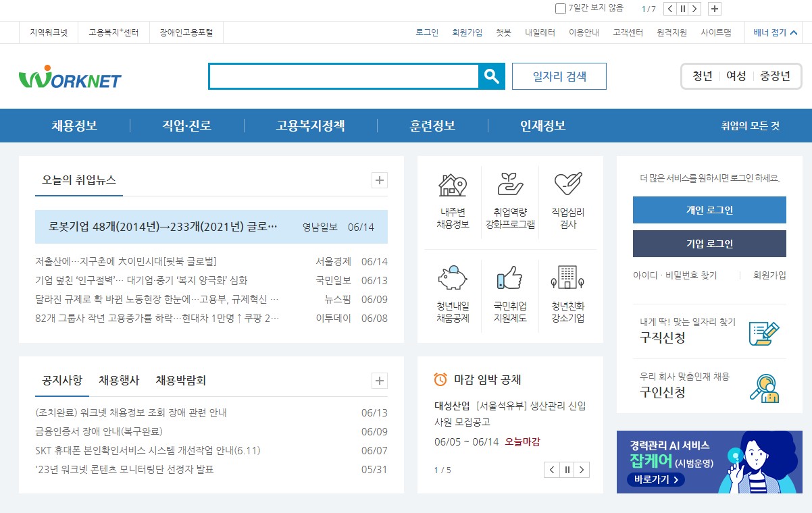Open 취업역량 강화프로그램 sprout icon
This screenshot has height=513, width=812.
coord(510,184)
